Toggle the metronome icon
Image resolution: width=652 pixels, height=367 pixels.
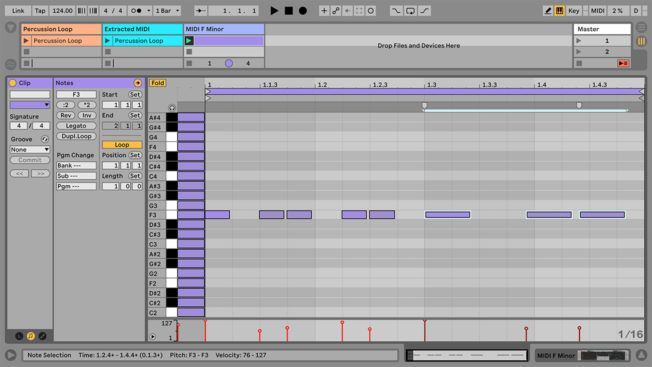(x=136, y=11)
